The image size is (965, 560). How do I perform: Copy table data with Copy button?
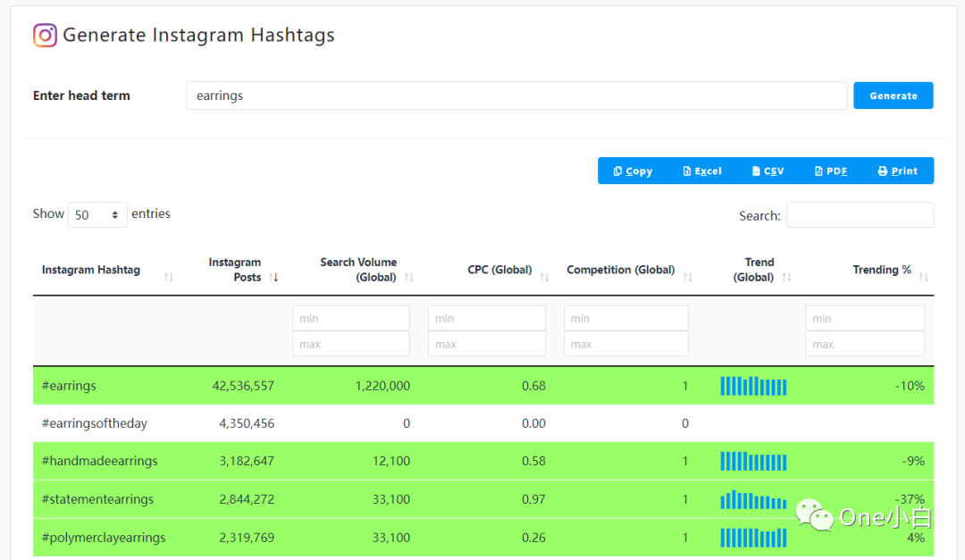pyautogui.click(x=633, y=171)
